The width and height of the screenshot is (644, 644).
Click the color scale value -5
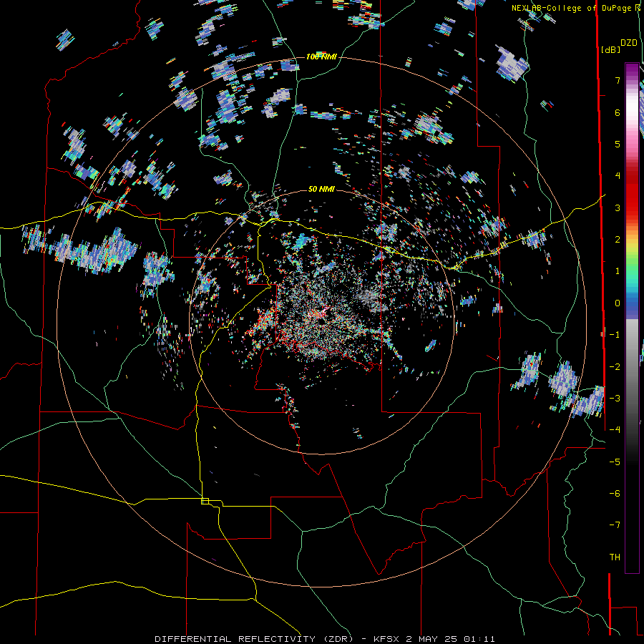615,462
